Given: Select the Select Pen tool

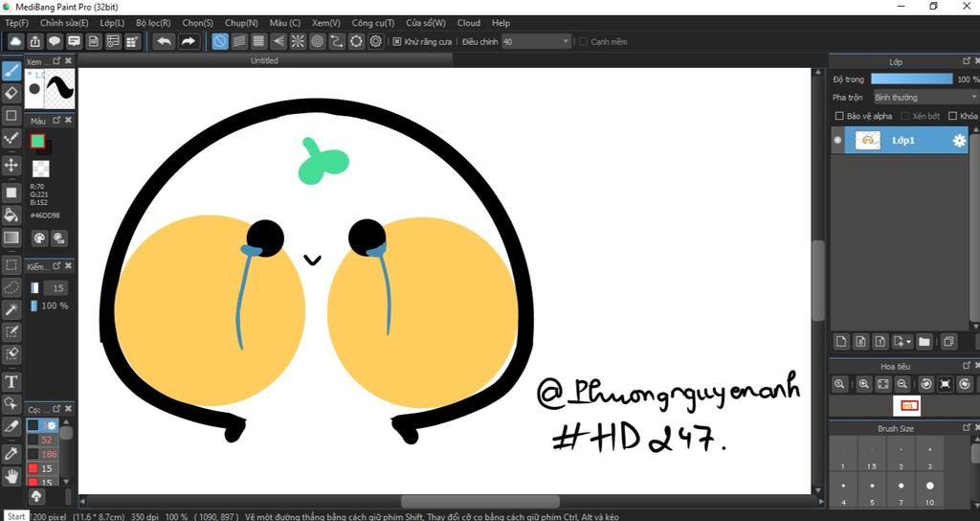Looking at the screenshot, I should pyautogui.click(x=11, y=331).
